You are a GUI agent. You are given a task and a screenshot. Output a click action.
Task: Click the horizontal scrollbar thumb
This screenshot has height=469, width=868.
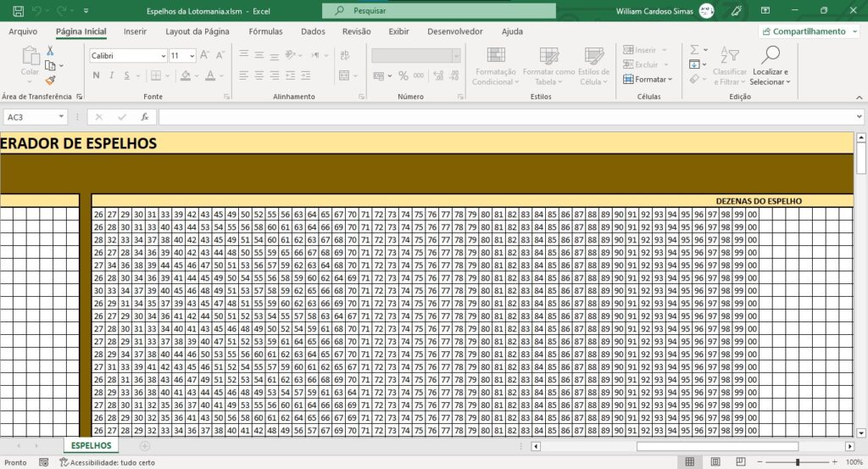click(x=717, y=446)
